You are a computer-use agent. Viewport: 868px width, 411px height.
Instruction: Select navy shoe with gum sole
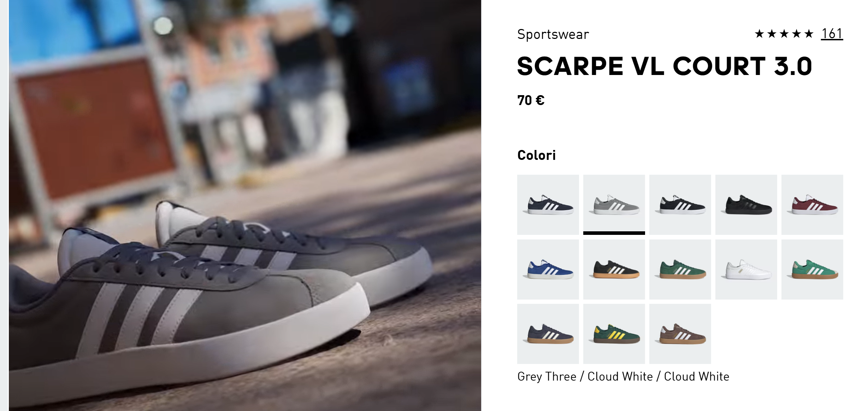pos(548,334)
